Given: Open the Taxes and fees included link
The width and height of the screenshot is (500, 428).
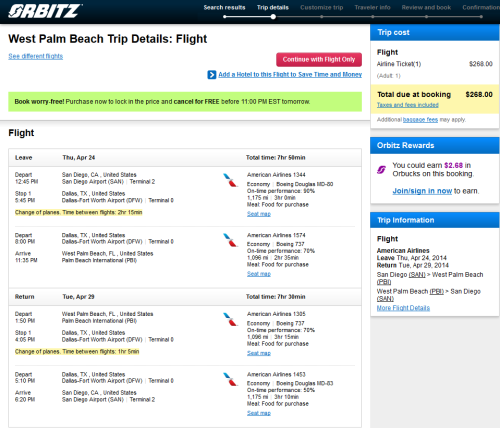Looking at the screenshot, I should [408, 105].
